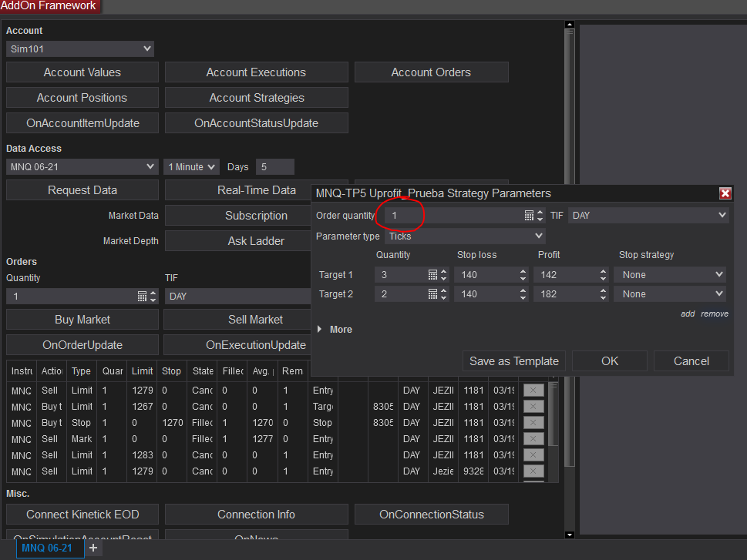Click OnConnectionStatus button
747x560 pixels.
[431, 515]
